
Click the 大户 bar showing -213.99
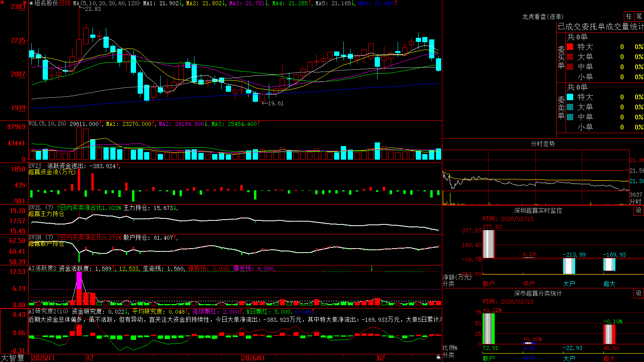pyautogui.click(x=569, y=266)
